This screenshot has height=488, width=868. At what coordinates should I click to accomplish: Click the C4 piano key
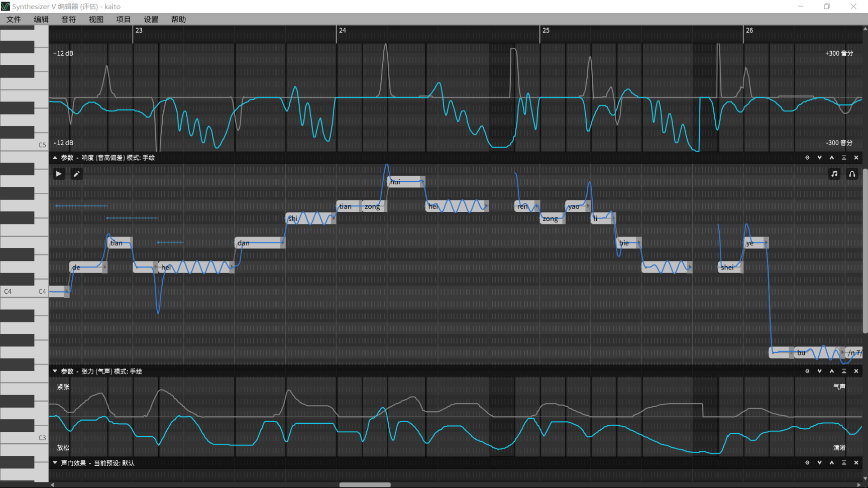24,291
